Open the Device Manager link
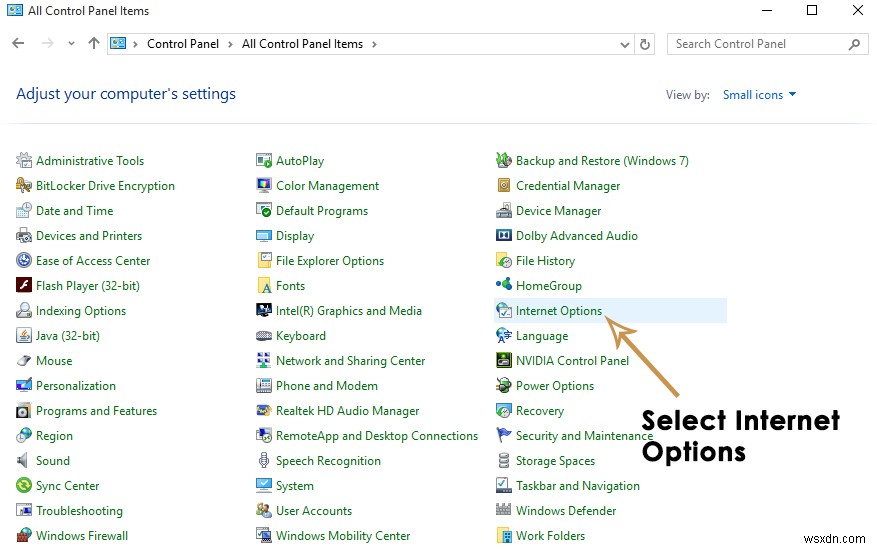 (558, 211)
